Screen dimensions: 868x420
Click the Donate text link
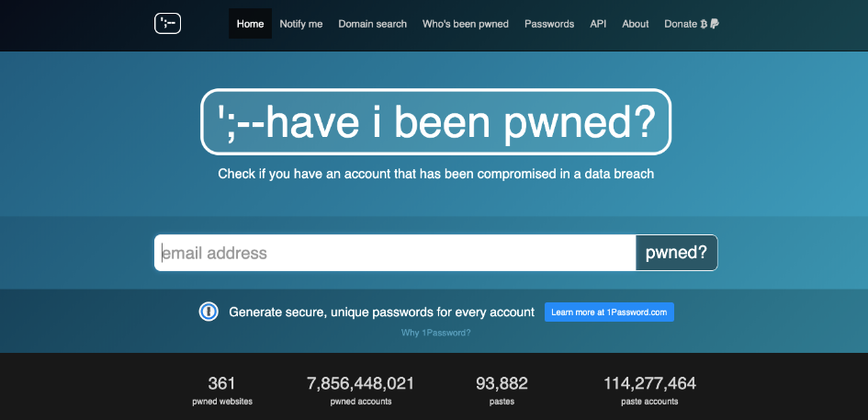point(681,24)
